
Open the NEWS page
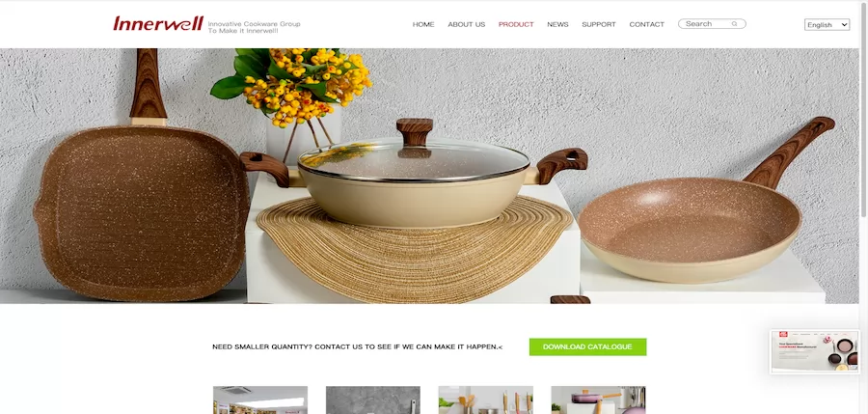pos(557,24)
